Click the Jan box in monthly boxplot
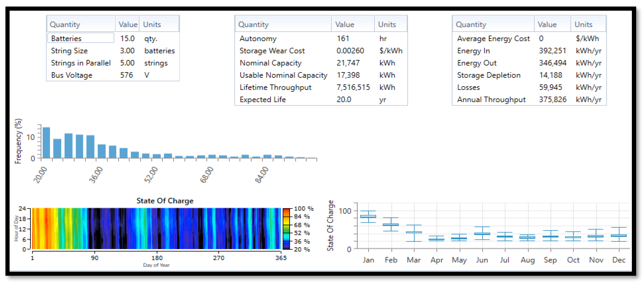The height and width of the screenshot is (285, 644). (x=368, y=216)
